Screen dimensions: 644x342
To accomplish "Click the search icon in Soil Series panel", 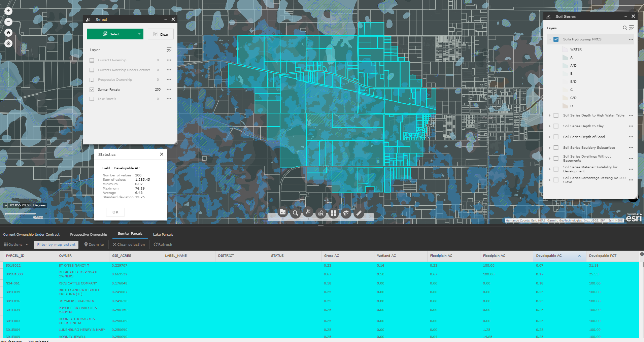I will [624, 28].
